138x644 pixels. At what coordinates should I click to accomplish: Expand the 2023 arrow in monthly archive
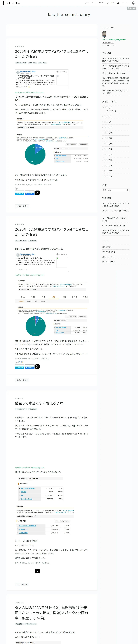(103, 127)
